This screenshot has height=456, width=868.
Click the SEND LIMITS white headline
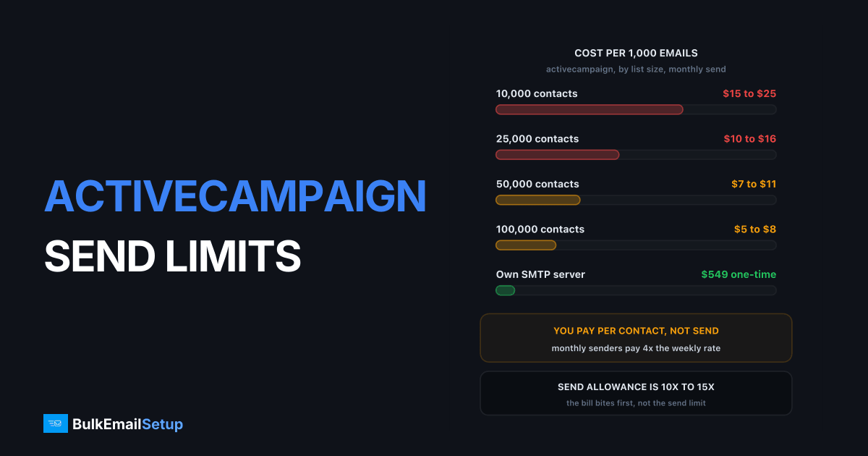[172, 255]
